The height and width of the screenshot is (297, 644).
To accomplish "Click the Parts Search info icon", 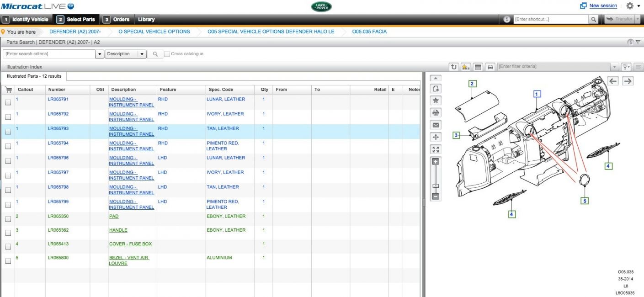I will point(631,42).
